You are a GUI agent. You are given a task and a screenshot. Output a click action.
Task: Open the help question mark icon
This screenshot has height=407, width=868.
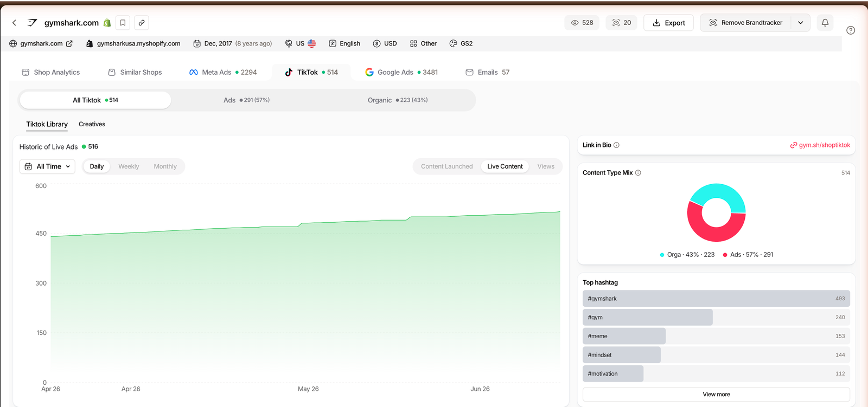click(851, 30)
